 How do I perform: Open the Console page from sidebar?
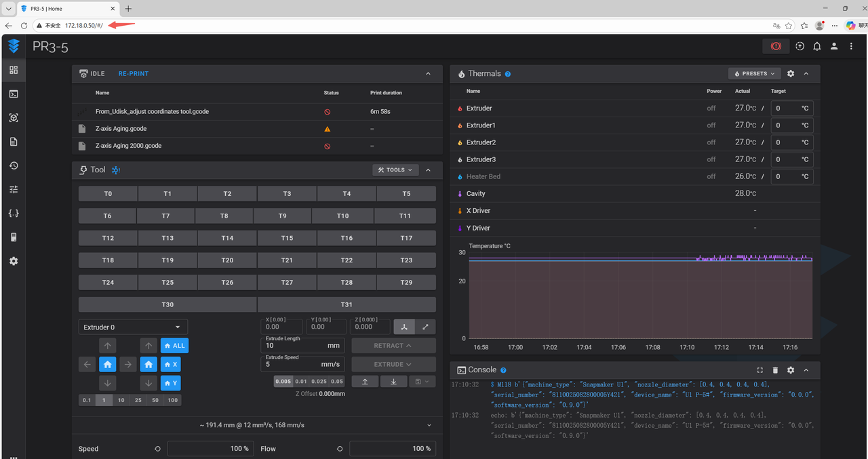point(14,94)
